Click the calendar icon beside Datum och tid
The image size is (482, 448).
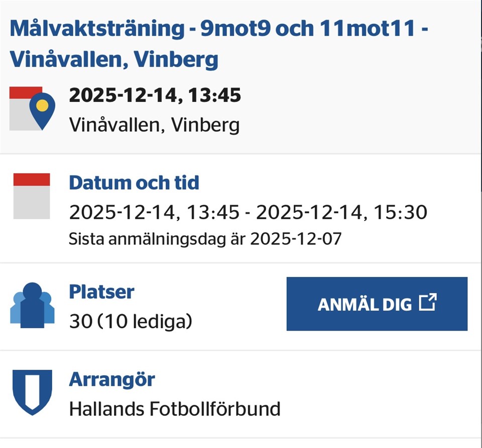pyautogui.click(x=32, y=196)
